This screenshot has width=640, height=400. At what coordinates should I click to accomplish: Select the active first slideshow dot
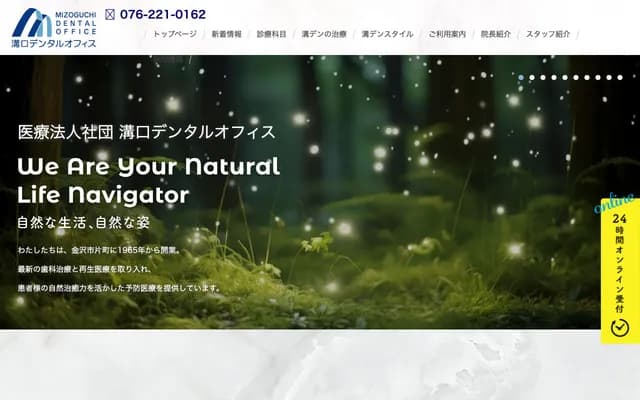pyautogui.click(x=521, y=77)
